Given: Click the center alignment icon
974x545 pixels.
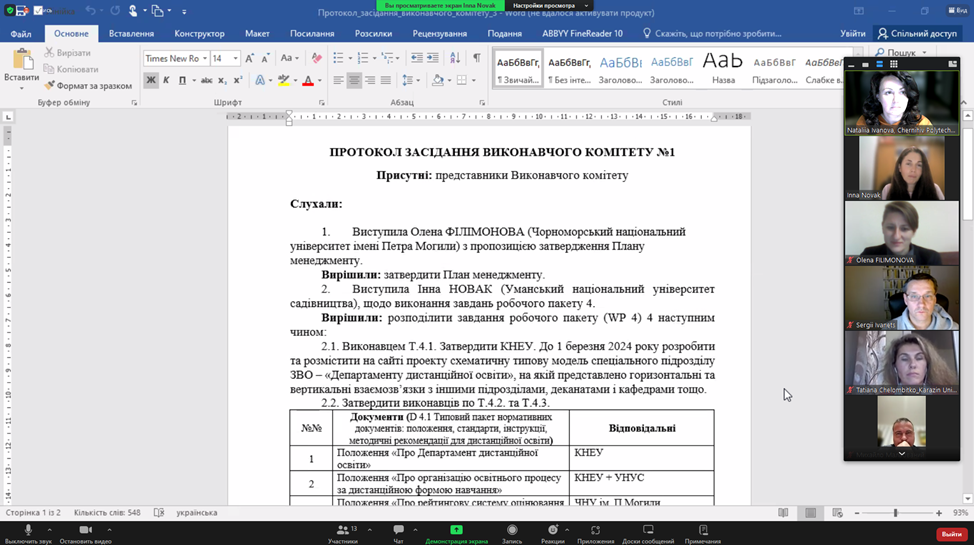Looking at the screenshot, I should click(354, 81).
